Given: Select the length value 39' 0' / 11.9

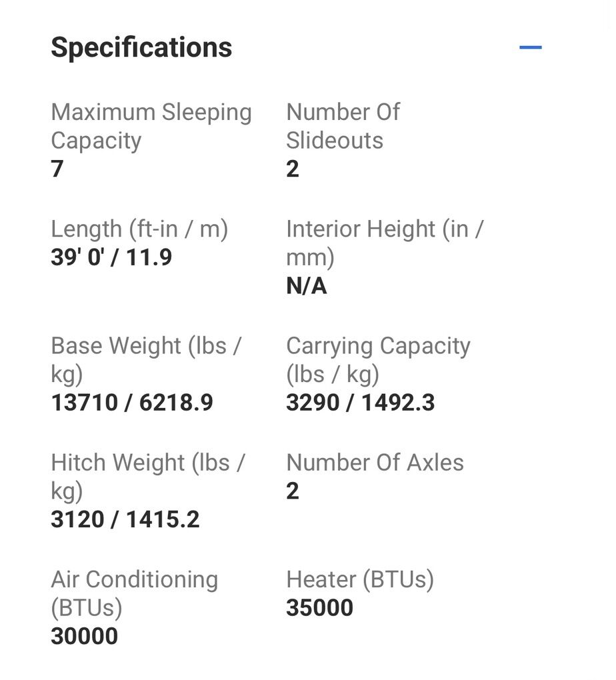Looking at the screenshot, I should (x=111, y=257).
